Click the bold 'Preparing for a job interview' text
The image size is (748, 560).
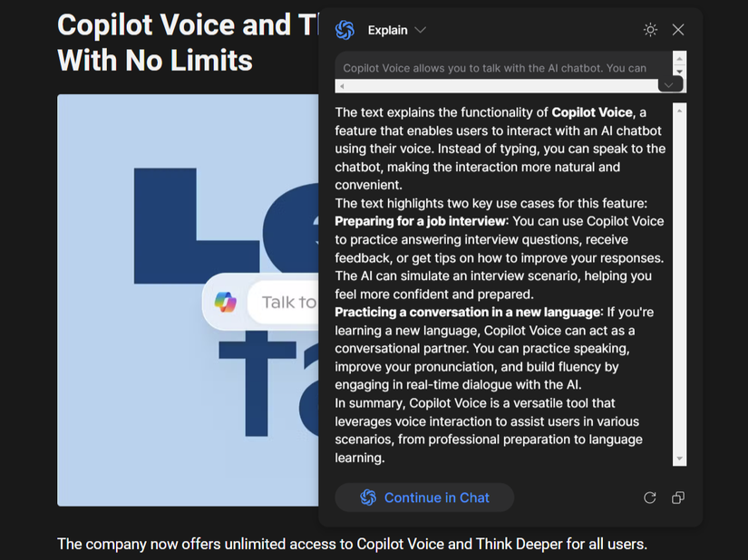pyautogui.click(x=420, y=221)
